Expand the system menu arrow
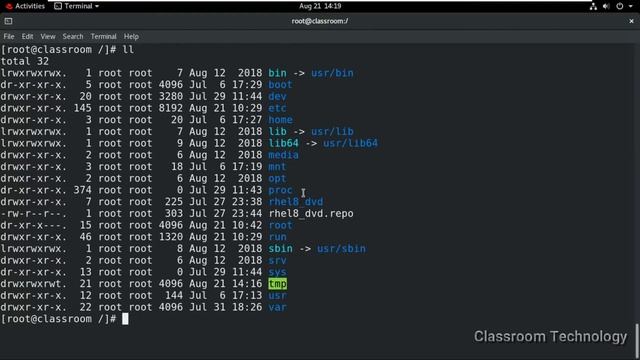640x360 pixels. tap(631, 6)
